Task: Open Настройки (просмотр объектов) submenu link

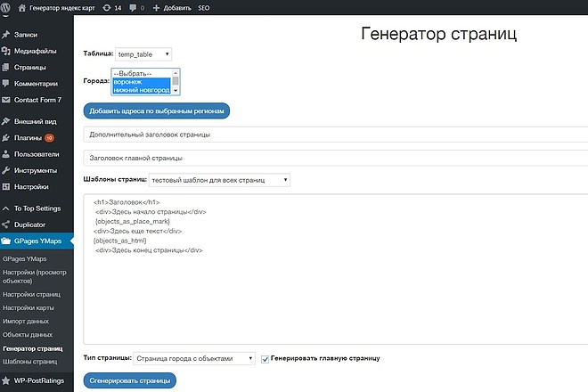Action: (35, 276)
